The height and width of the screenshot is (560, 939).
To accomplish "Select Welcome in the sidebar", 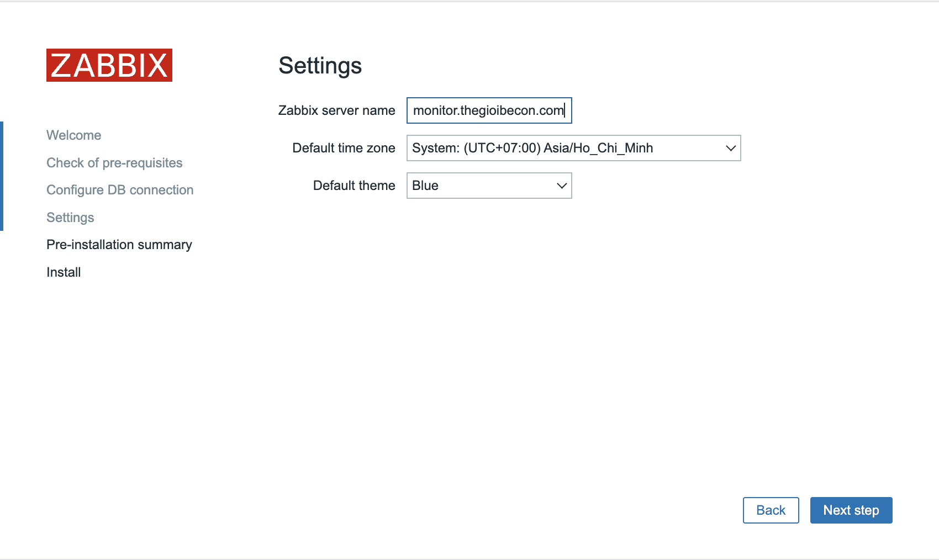I will 73,135.
